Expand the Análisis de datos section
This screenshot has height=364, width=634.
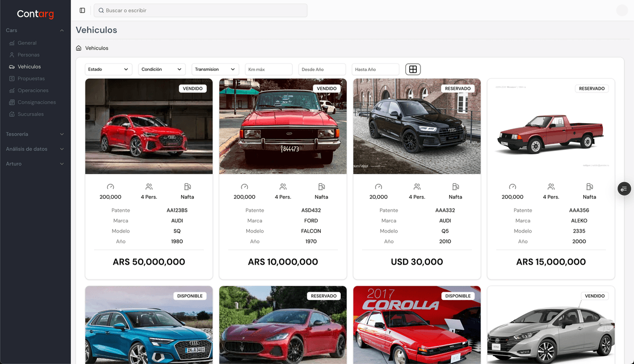point(35,149)
